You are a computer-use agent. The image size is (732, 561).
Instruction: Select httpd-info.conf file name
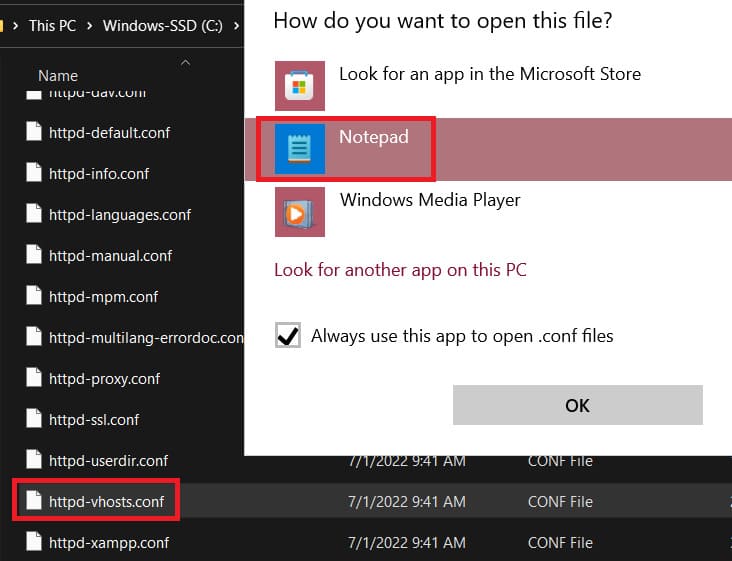pyautogui.click(x=99, y=174)
